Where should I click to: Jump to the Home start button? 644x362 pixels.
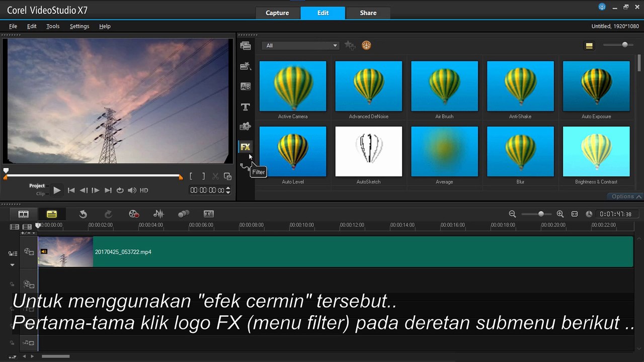coord(71,190)
